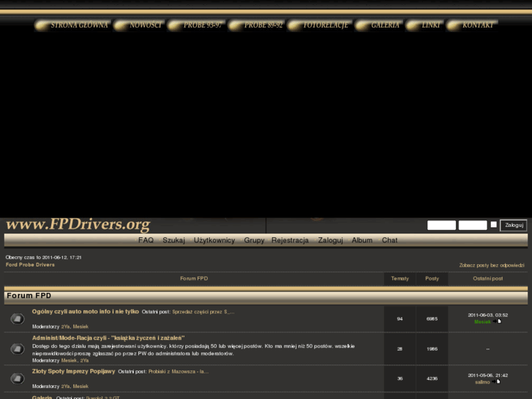Viewport: 532px width, 399px height.
Task: Go to the NOWOŚCI section
Action: pos(139,25)
